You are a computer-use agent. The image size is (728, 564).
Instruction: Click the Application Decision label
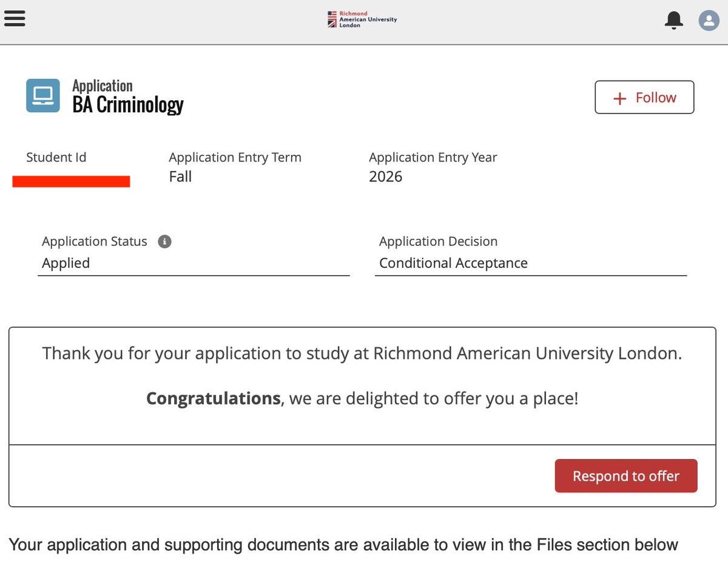[x=438, y=242]
